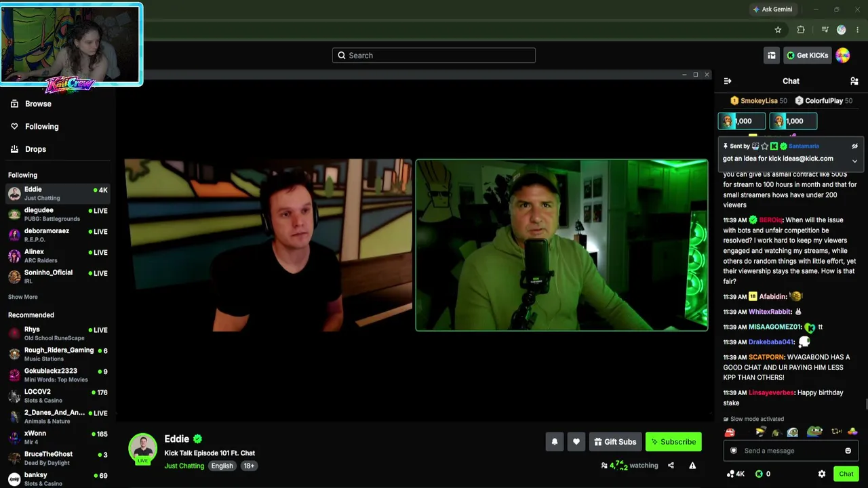Insert the astronaut Pepe emote
Image resolution: width=868 pixels, height=488 pixels.
point(792,432)
